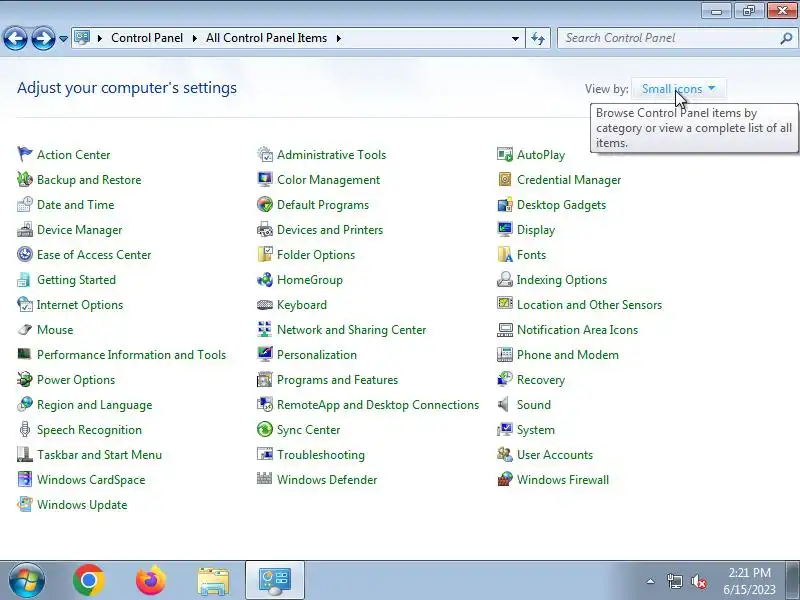Click the Backup and Restore icon
Viewport: 800px width, 600px height.
tap(24, 179)
